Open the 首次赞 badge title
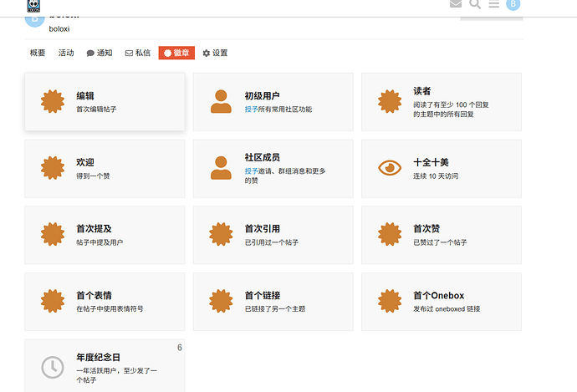 tap(426, 229)
